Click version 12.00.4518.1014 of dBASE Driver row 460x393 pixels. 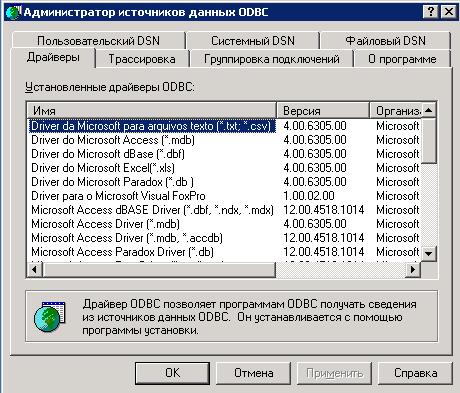tap(324, 210)
